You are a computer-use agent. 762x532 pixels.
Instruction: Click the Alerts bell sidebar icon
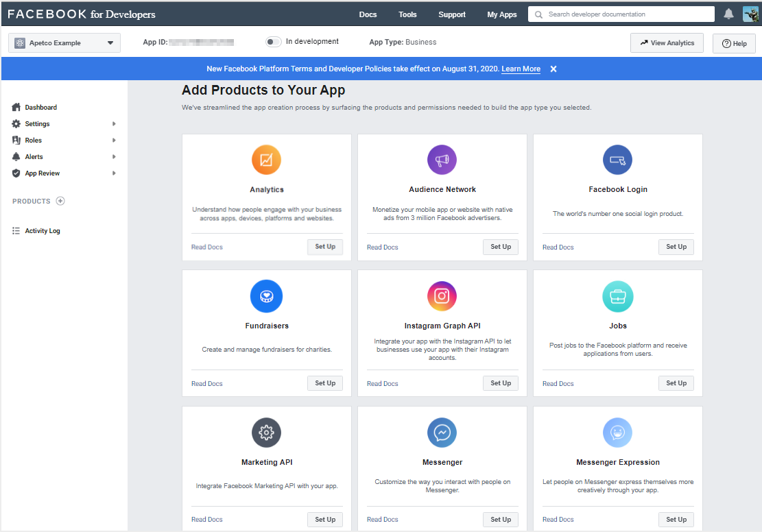pyautogui.click(x=16, y=157)
